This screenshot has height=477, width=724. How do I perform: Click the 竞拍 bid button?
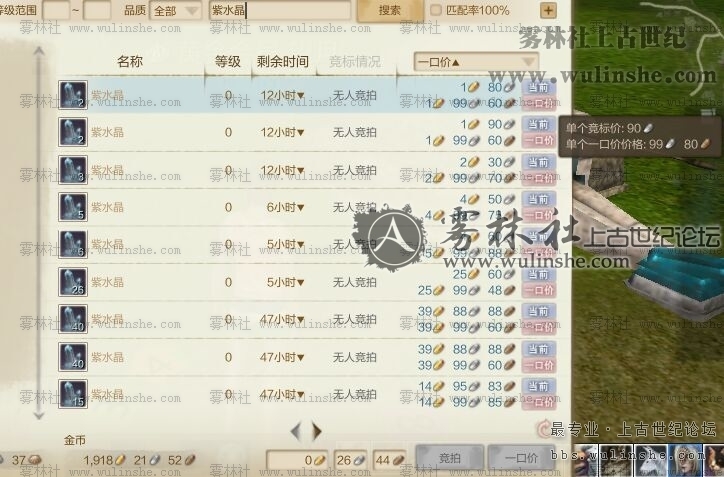(x=450, y=458)
